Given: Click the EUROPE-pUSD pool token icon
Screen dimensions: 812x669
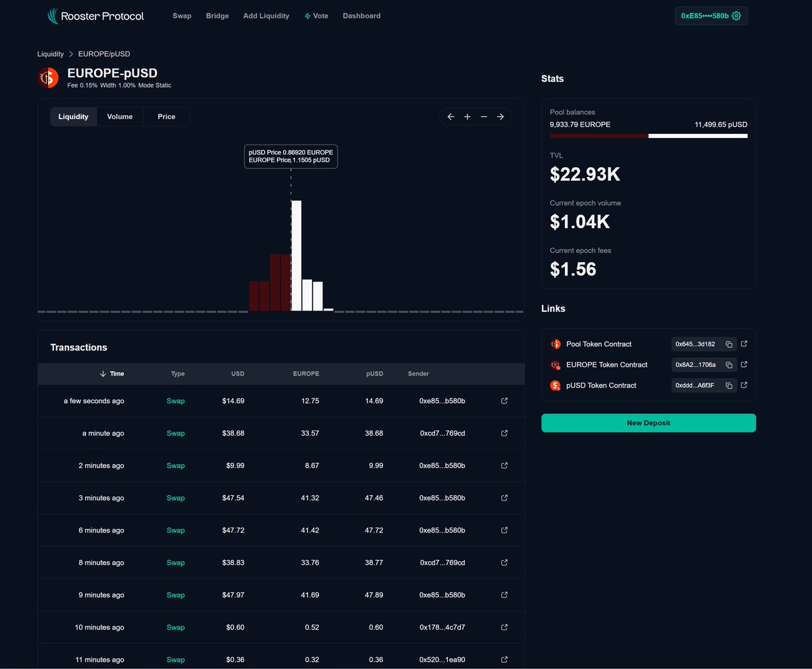Looking at the screenshot, I should pos(48,78).
